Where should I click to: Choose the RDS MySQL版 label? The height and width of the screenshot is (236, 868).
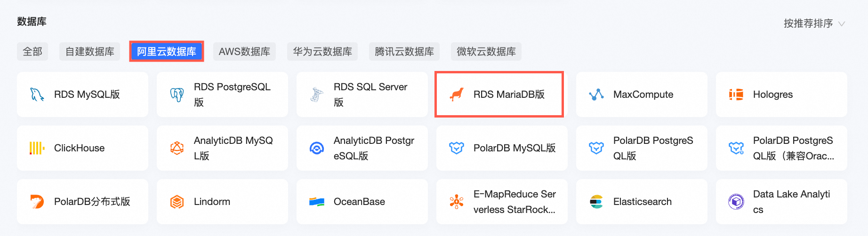pyautogui.click(x=87, y=94)
